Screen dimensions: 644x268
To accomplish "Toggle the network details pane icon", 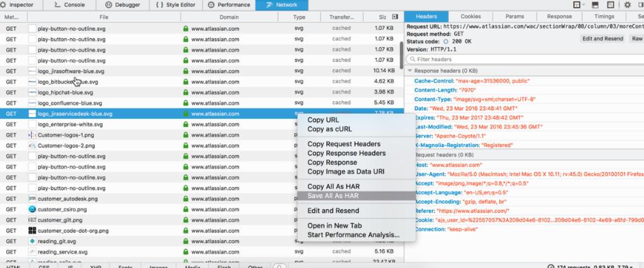I will click(395, 17).
